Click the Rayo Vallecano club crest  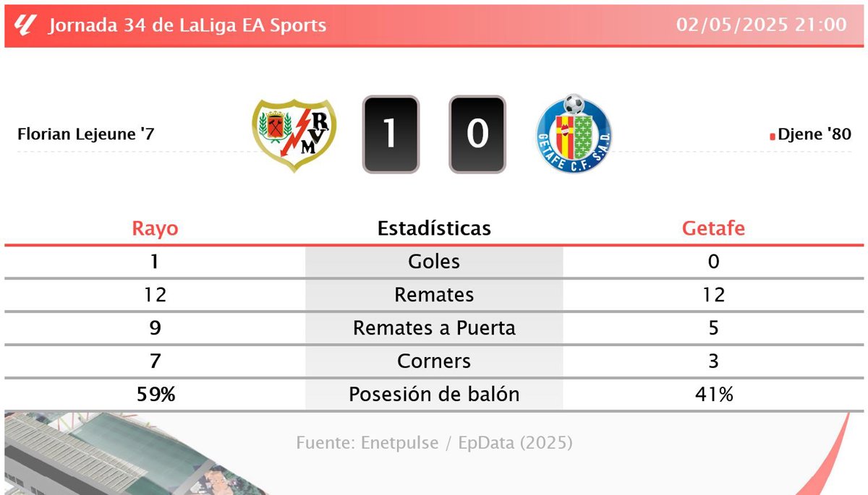click(294, 135)
